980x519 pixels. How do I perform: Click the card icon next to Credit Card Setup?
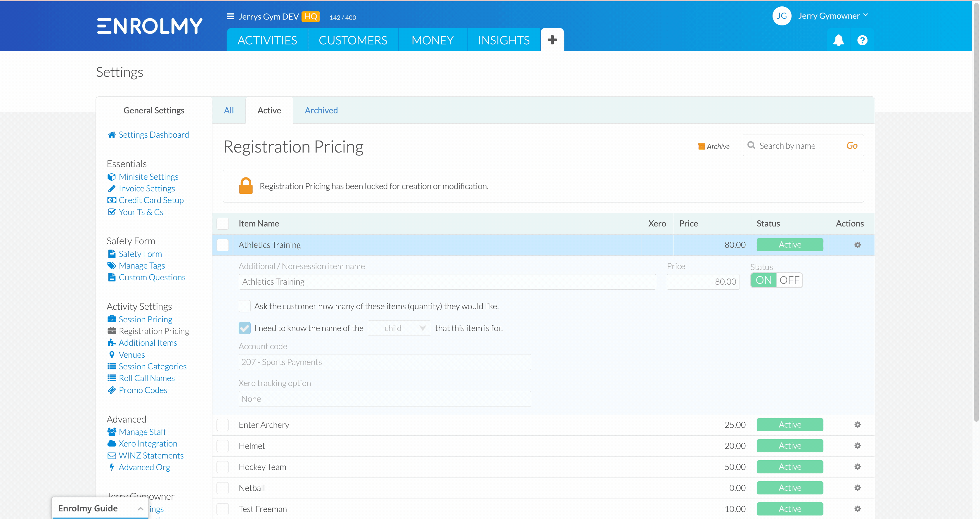coord(111,200)
